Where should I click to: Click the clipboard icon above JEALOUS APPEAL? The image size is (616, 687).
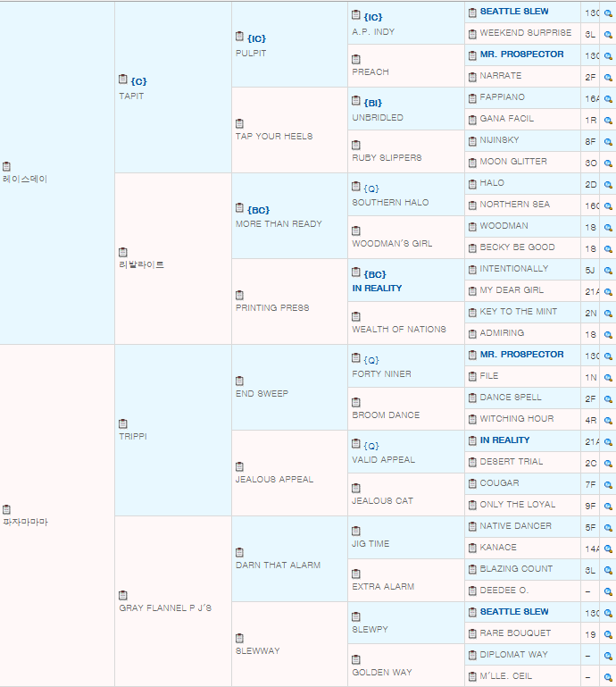pyautogui.click(x=239, y=466)
